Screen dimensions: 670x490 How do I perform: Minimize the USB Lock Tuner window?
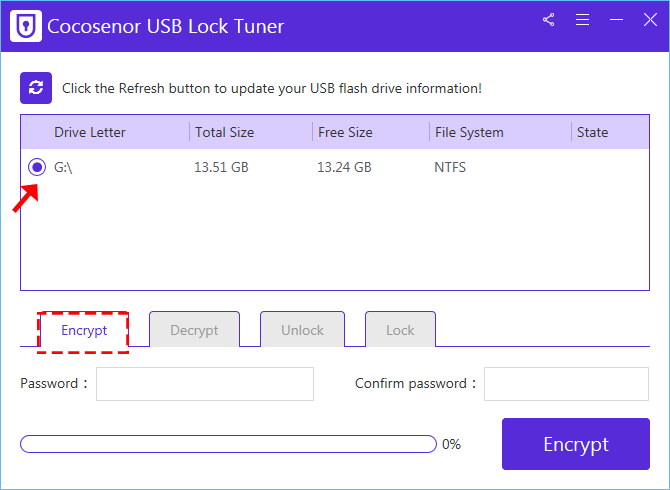(x=616, y=20)
